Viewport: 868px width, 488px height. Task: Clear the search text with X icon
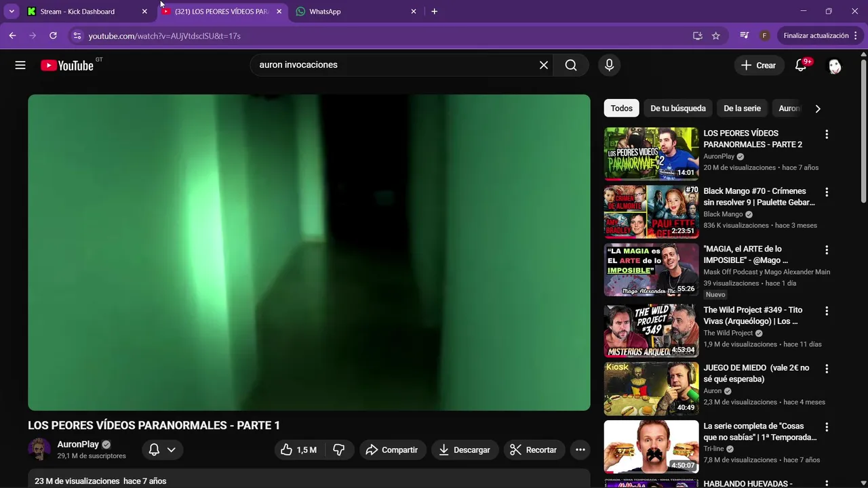pyautogui.click(x=544, y=65)
